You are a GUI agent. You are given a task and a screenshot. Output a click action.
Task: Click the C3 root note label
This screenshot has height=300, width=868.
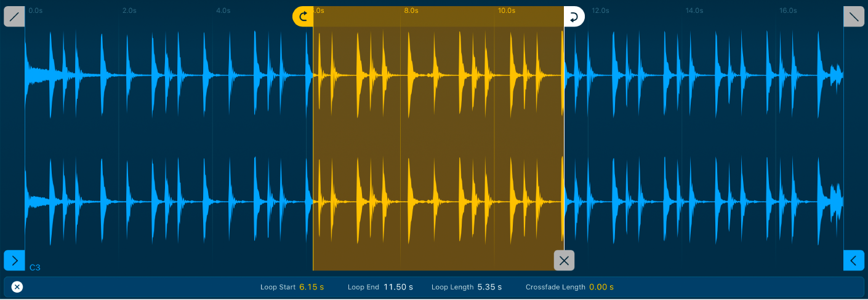35,267
